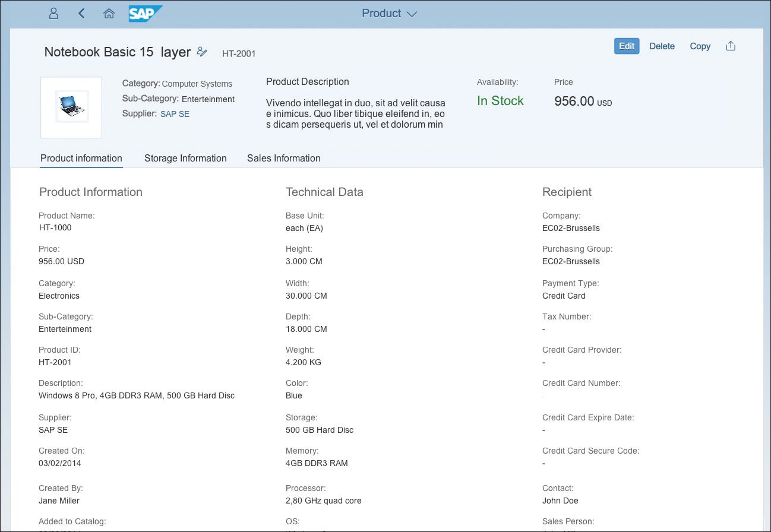This screenshot has height=532, width=771.
Task: Switch to the Sales Information tab
Action: tap(284, 159)
